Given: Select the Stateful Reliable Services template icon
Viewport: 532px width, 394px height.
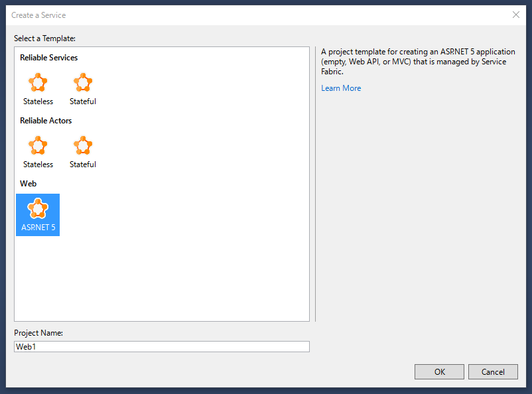Looking at the screenshot, I should 83,82.
